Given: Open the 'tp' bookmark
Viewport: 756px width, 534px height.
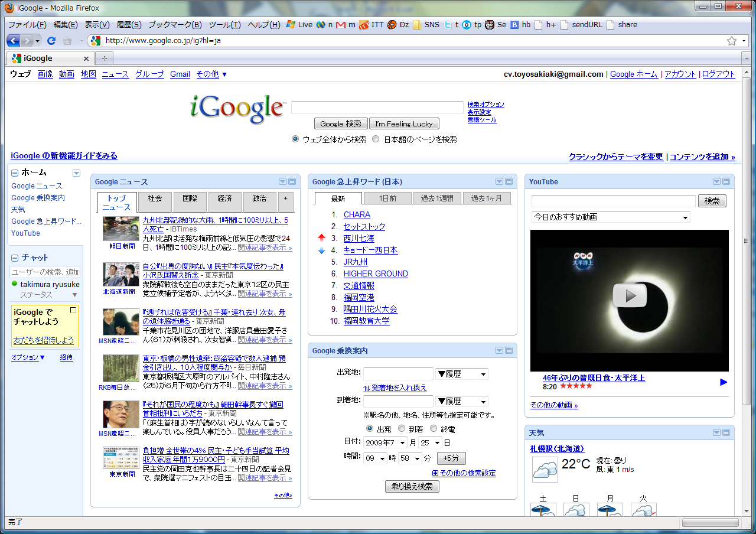Looking at the screenshot, I should [x=472, y=25].
